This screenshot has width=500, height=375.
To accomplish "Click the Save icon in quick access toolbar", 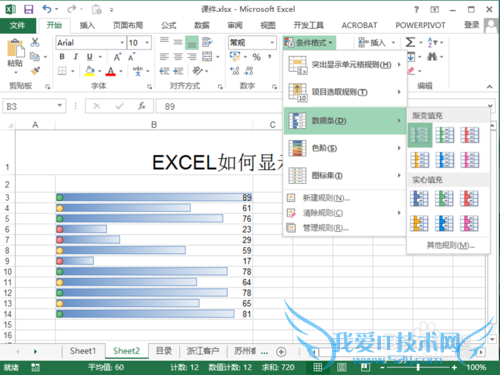I will [29, 9].
